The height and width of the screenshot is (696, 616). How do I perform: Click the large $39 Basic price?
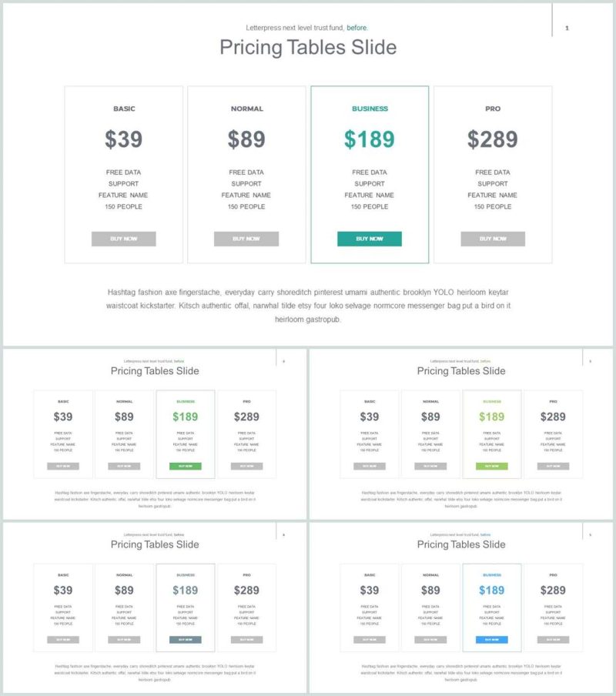click(123, 139)
